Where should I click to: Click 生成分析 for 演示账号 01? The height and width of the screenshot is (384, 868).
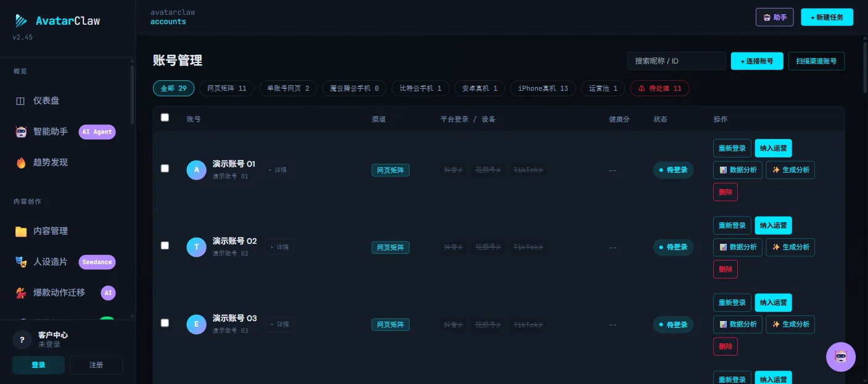[x=790, y=170]
